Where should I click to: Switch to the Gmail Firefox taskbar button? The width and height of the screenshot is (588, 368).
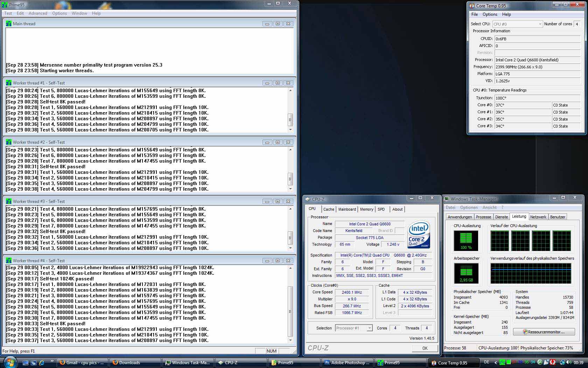tap(82, 363)
